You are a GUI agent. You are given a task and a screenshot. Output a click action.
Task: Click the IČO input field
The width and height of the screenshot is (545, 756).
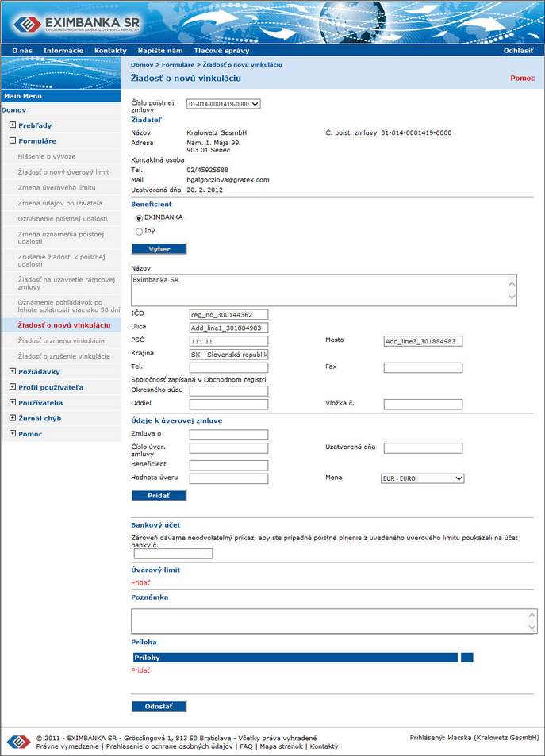pyautogui.click(x=228, y=315)
